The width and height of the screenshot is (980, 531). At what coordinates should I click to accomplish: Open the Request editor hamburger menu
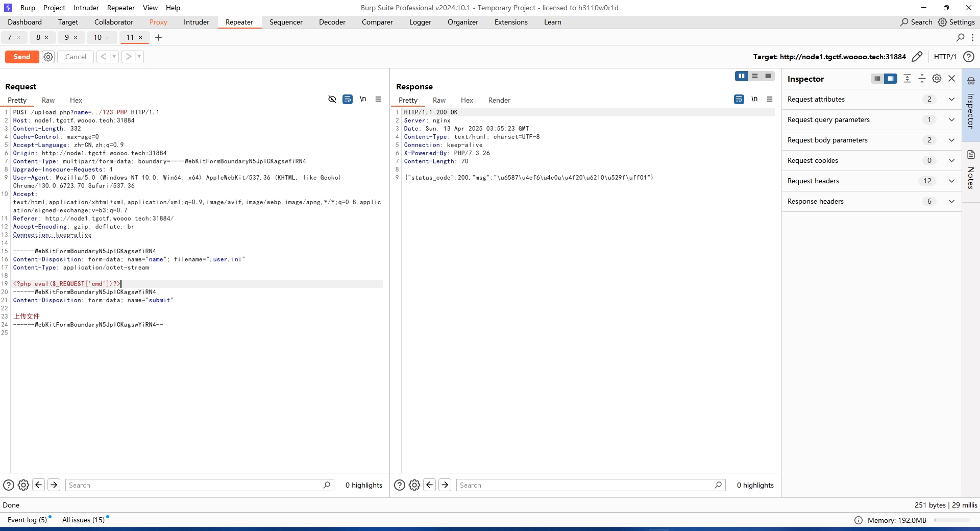point(378,99)
